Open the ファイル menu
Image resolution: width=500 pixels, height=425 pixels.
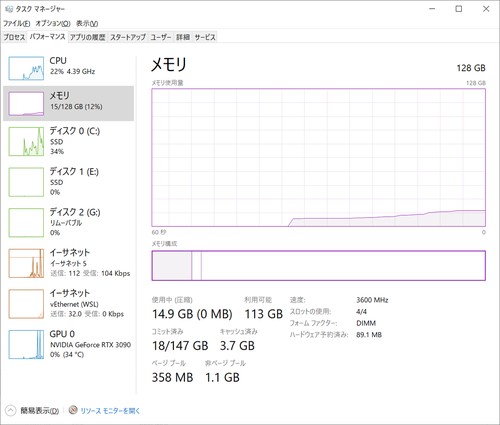pyautogui.click(x=17, y=23)
